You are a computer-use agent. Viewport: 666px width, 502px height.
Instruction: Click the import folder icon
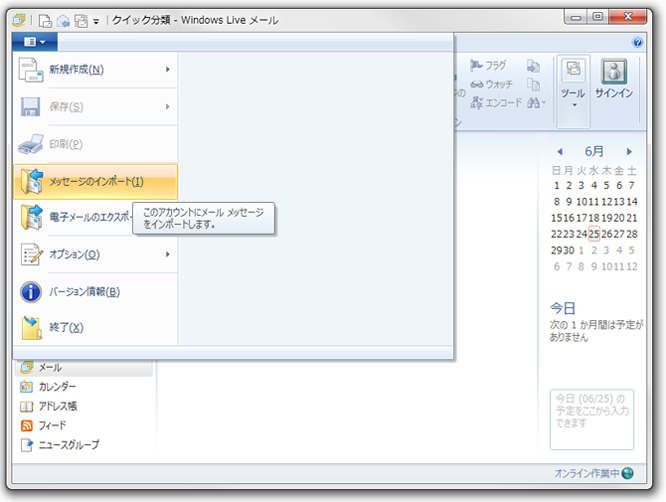pyautogui.click(x=32, y=181)
